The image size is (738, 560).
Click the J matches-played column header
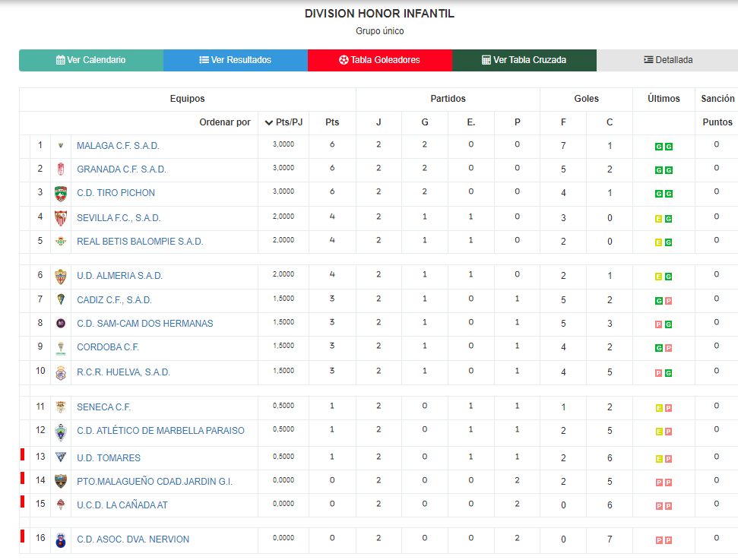tap(379, 122)
